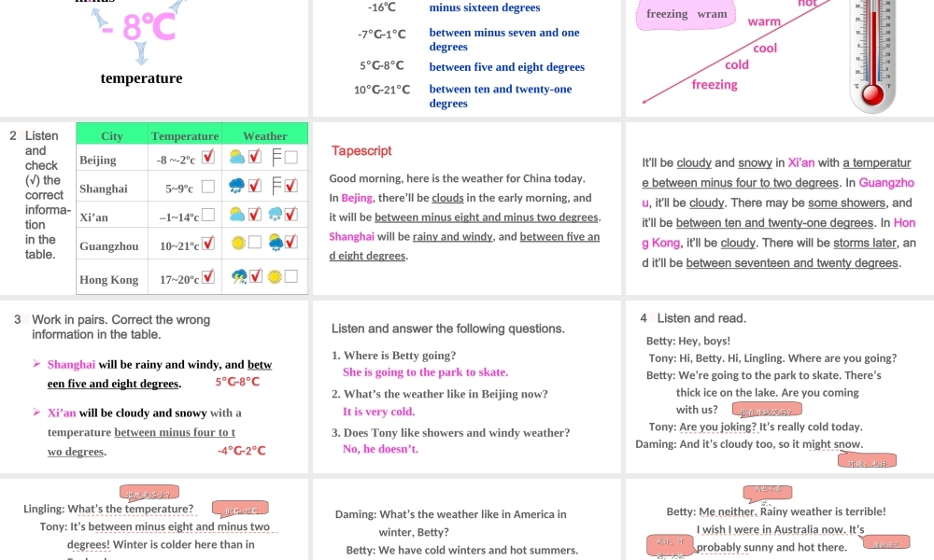Click the Guangzhou shower cloud icon
This screenshot has height=560, width=934.
coord(276,243)
